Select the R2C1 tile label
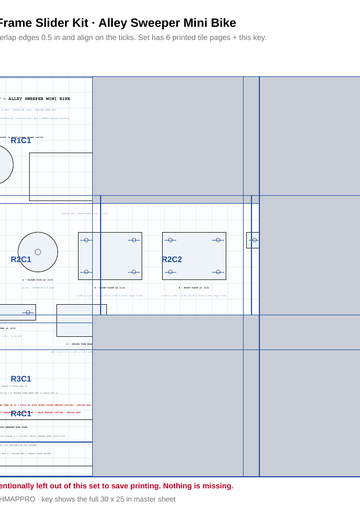Screen dimensions: 360x520 (21, 259)
